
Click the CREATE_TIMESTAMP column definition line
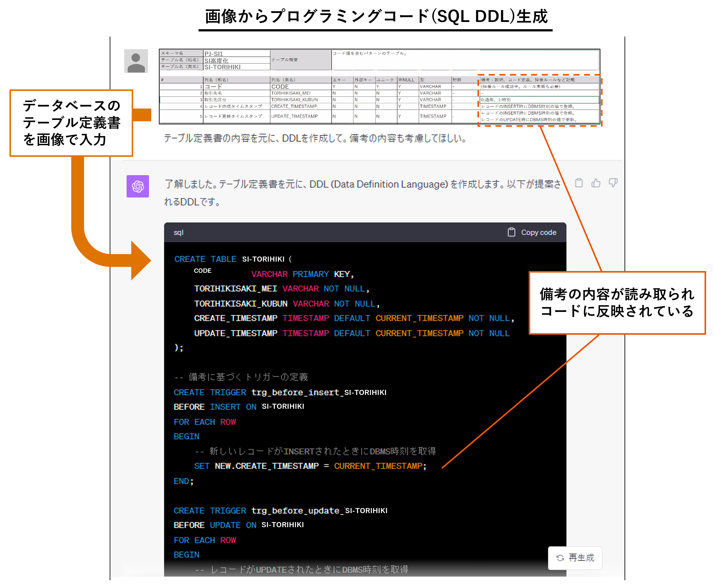354,318
